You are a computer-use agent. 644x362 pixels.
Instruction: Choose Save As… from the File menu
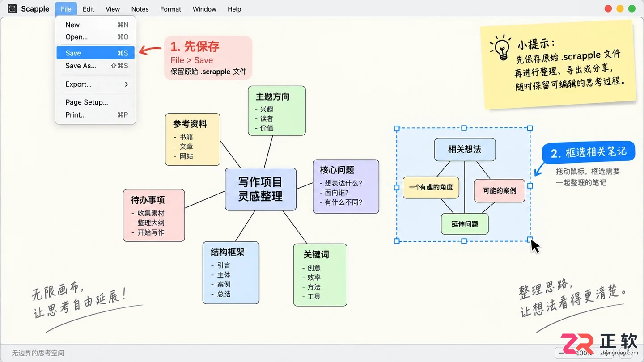[x=95, y=66]
